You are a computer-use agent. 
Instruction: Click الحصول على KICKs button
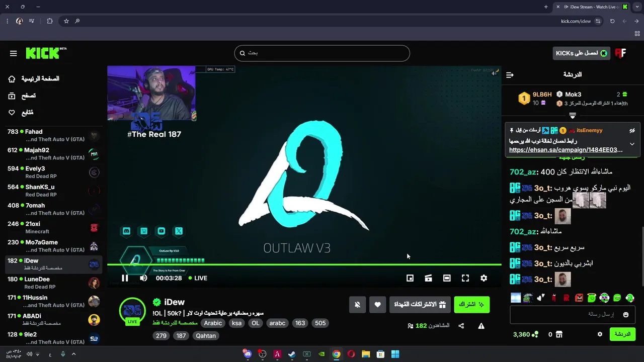pos(581,53)
